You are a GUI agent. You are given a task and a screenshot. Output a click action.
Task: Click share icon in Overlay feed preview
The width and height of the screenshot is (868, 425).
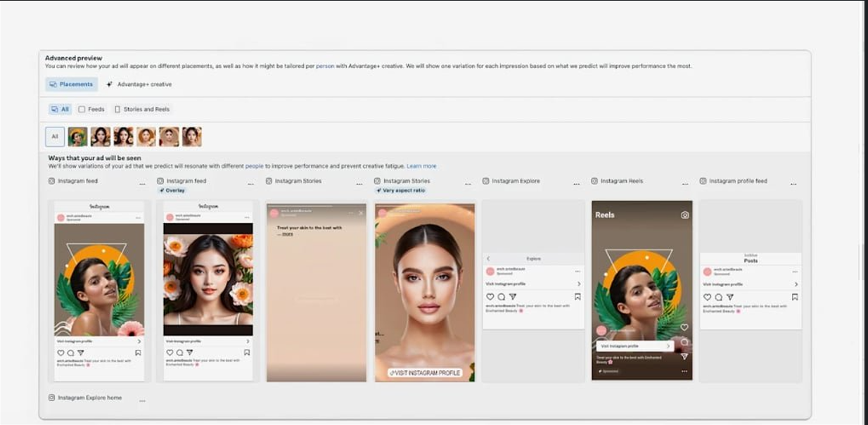pos(190,353)
